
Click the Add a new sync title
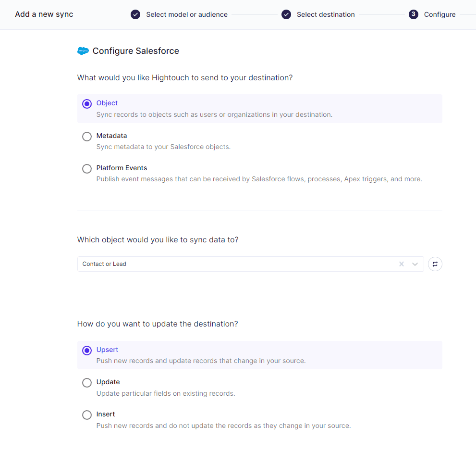point(44,14)
